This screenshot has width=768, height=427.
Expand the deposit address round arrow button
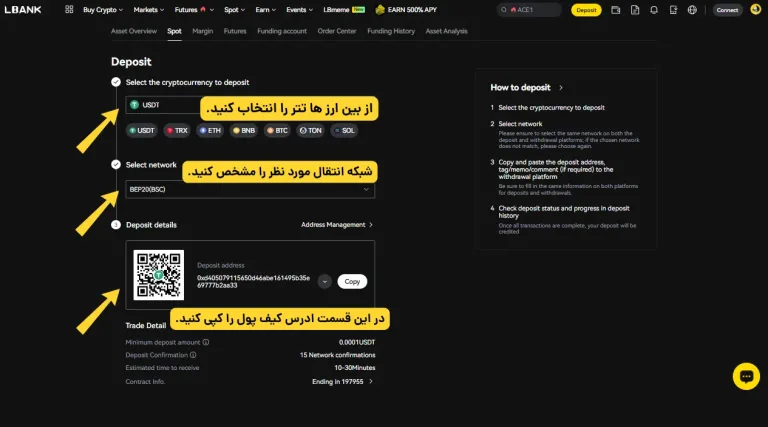324,282
